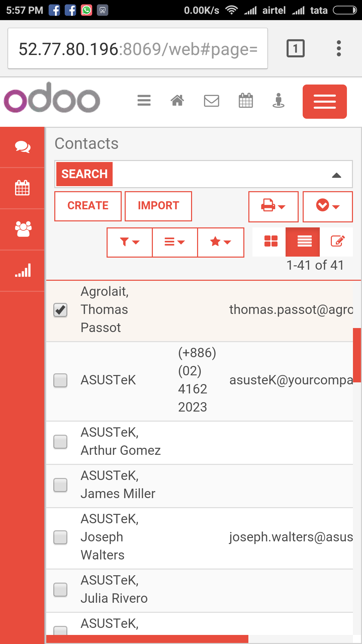The image size is (362, 644).
Task: Select ASUSTeK, Joseph Walters checkbox
Action: 60,537
